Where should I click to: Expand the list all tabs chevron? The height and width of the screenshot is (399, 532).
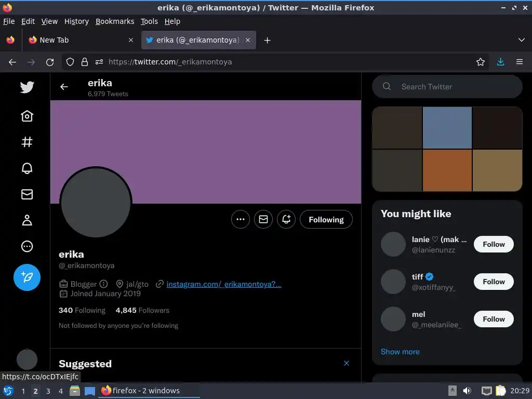click(522, 40)
